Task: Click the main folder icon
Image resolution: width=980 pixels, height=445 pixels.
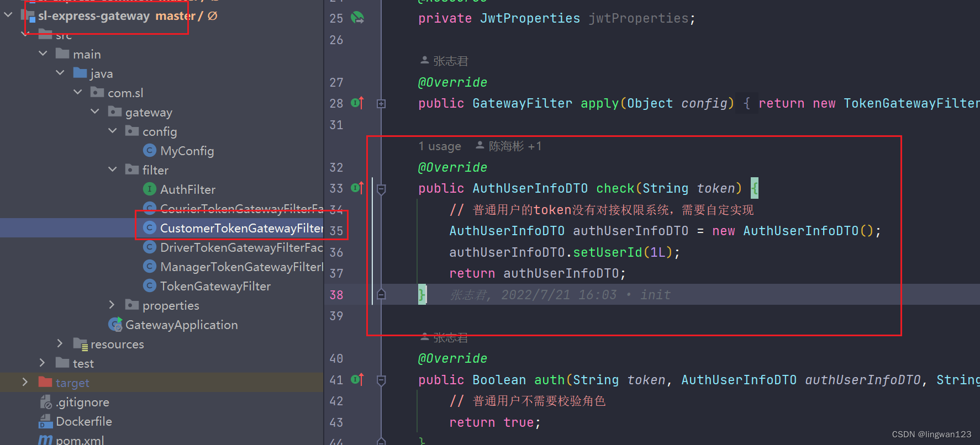Action: 62,54
